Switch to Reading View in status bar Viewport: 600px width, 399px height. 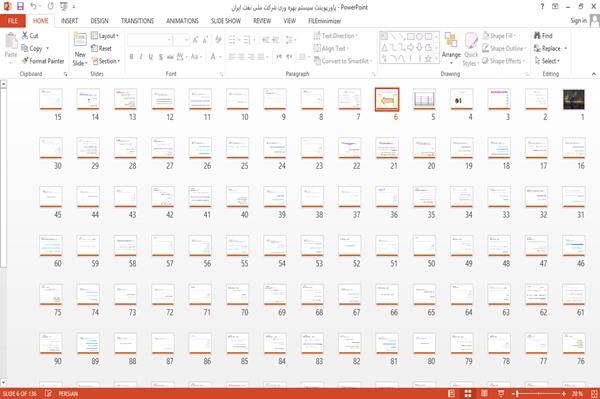pos(484,393)
